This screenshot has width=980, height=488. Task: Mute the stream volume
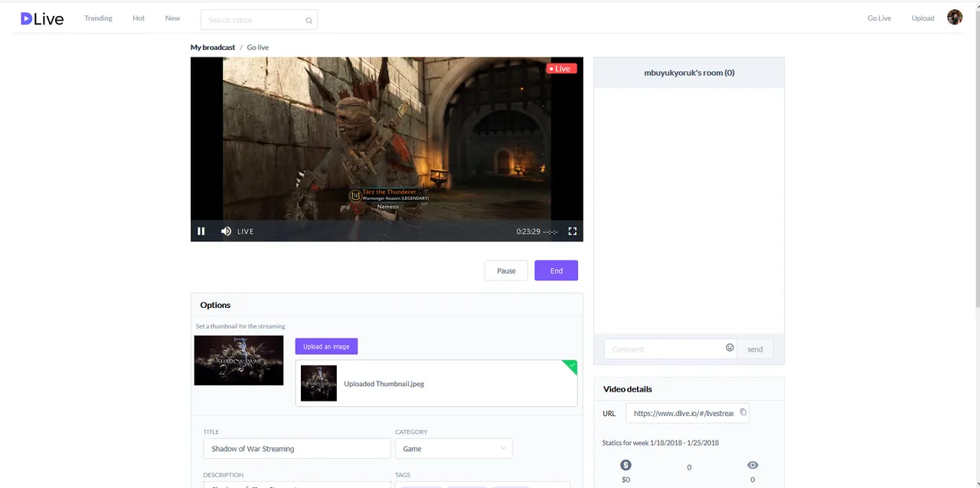226,231
